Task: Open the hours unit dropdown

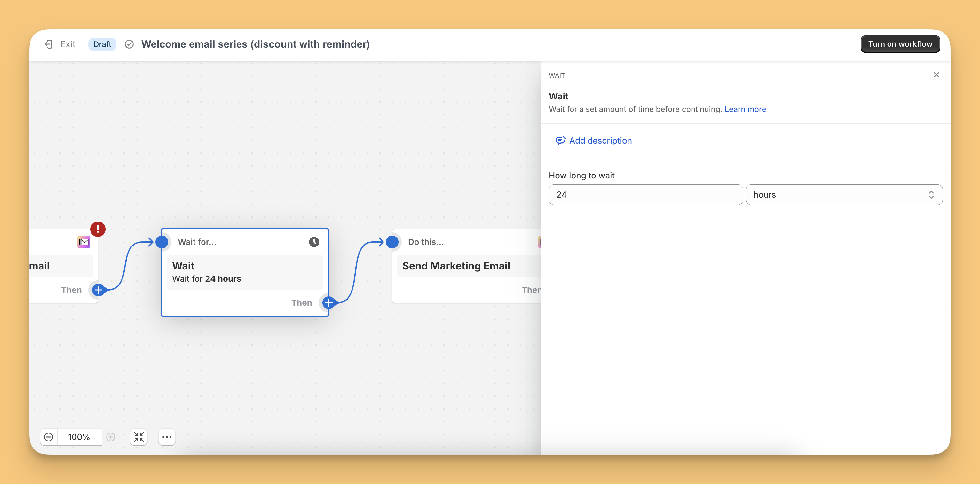Action: (844, 195)
